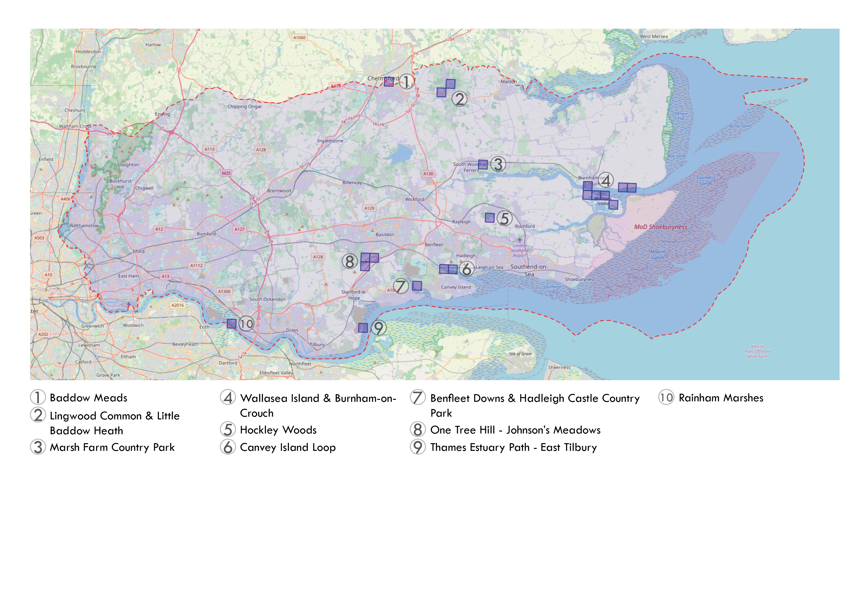Select the 'Maldon' place label
868x614 pixels.
click(508, 81)
